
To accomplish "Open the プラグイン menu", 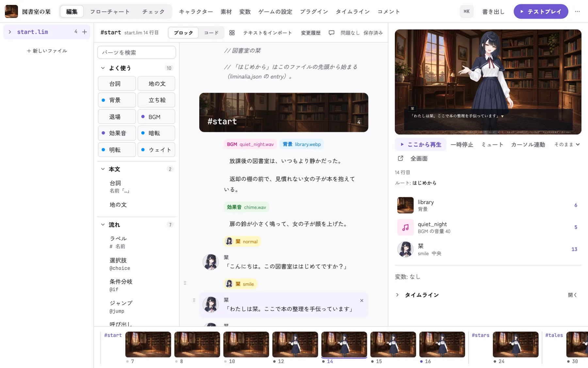I will click(x=314, y=11).
